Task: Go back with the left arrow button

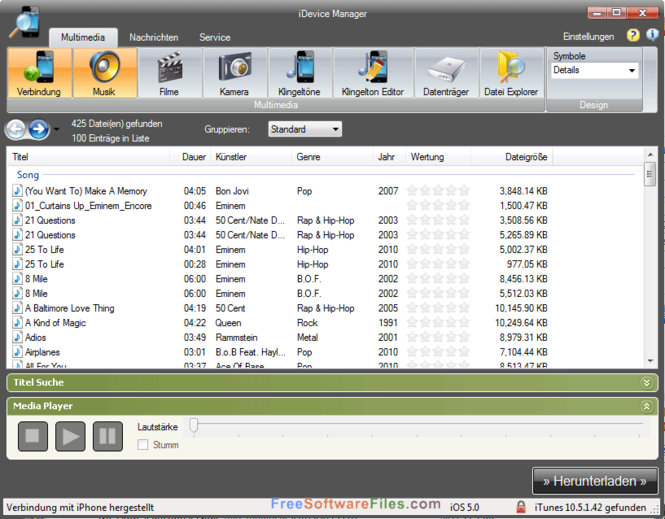Action: (x=16, y=129)
